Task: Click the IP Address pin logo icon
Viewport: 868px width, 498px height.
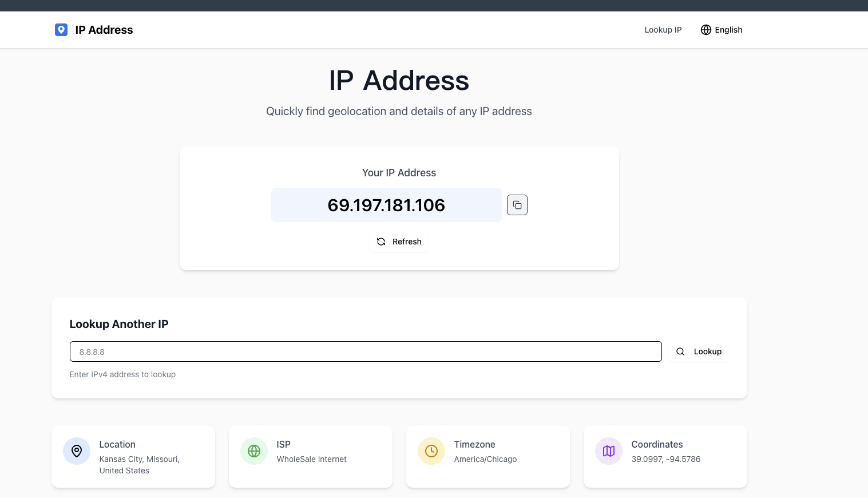Action: click(x=61, y=30)
